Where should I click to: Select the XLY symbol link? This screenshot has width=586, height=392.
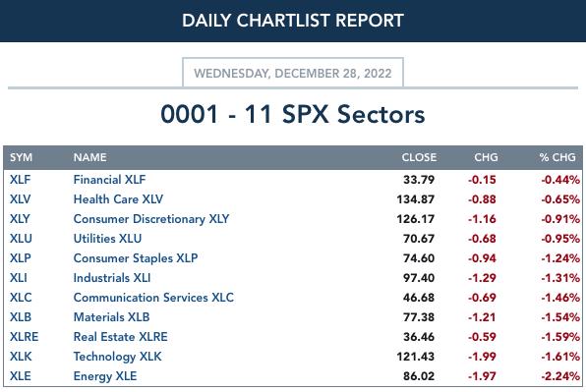(x=20, y=219)
